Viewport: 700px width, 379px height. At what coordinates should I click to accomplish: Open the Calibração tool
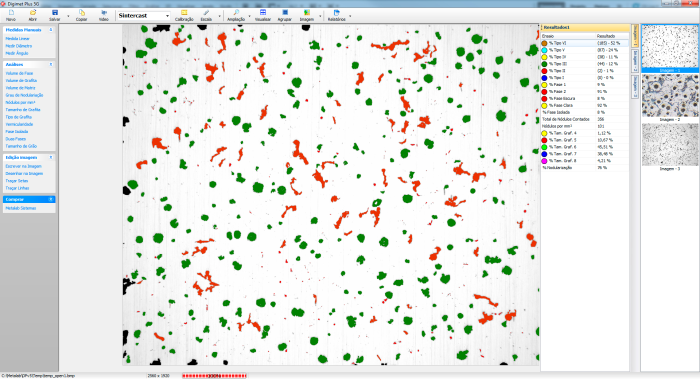184,12
